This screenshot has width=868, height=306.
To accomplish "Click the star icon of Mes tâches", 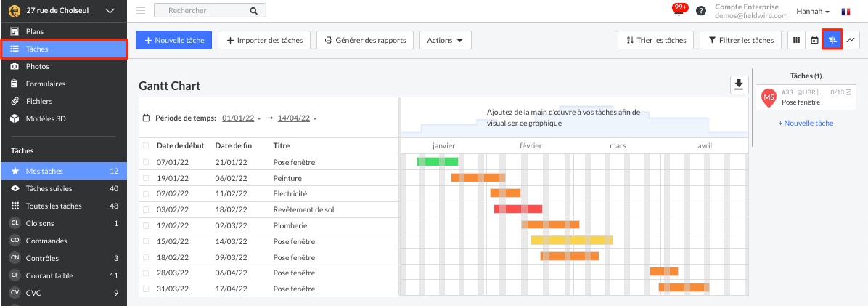I will (15, 171).
